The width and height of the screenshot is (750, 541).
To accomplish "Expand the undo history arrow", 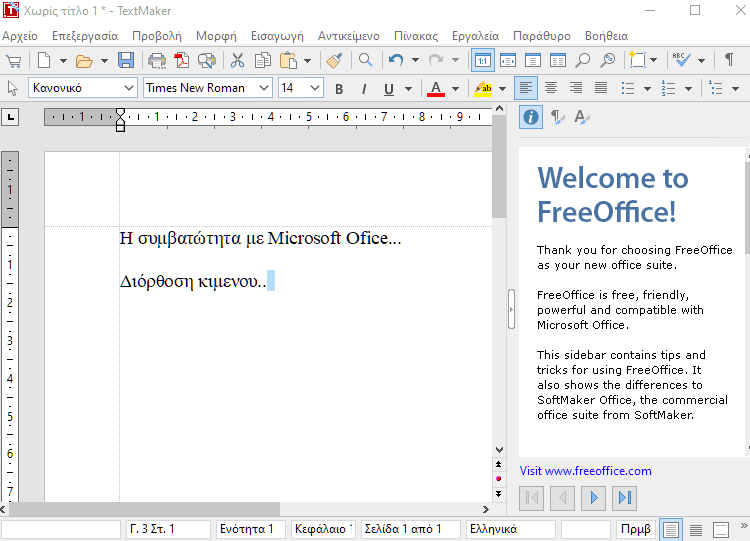I will tap(415, 61).
